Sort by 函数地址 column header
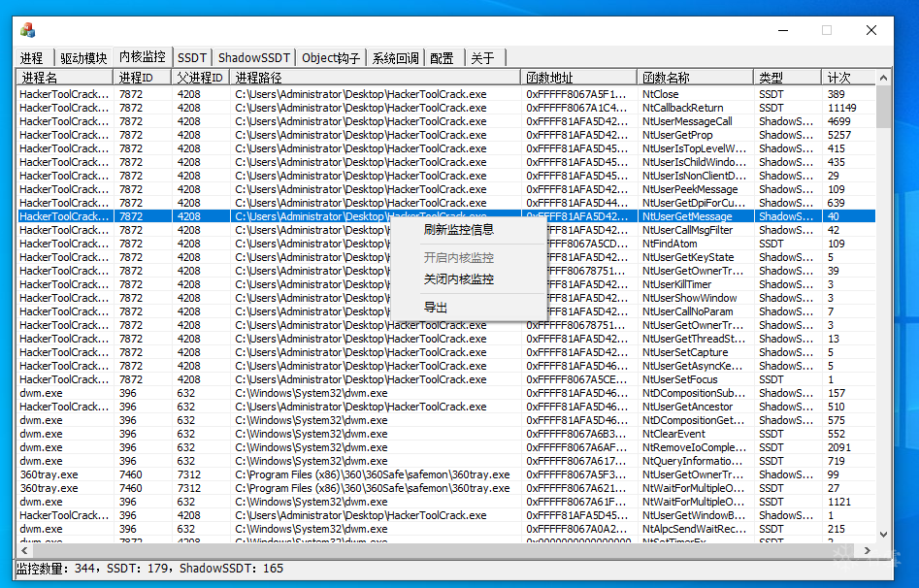919x588 pixels. coord(578,78)
